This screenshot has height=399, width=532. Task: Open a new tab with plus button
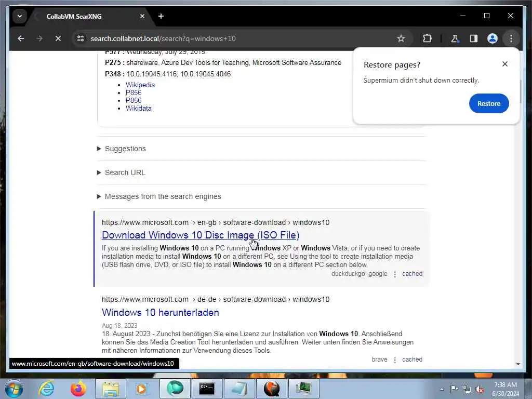(x=161, y=16)
